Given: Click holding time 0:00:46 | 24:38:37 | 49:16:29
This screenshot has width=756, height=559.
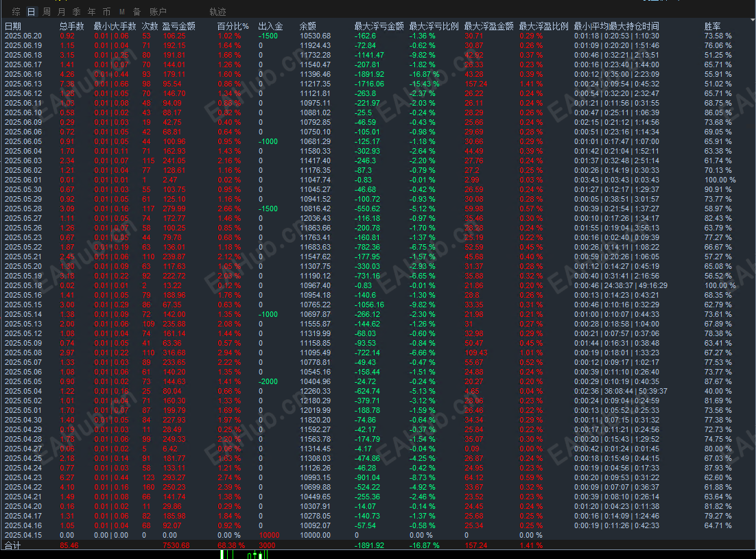Looking at the screenshot, I should coord(621,286).
